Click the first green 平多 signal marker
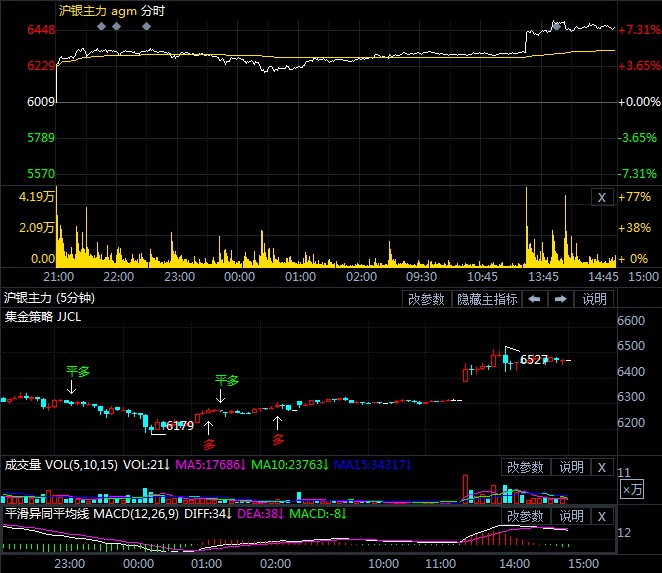This screenshot has width=662, height=573. pos(78,371)
